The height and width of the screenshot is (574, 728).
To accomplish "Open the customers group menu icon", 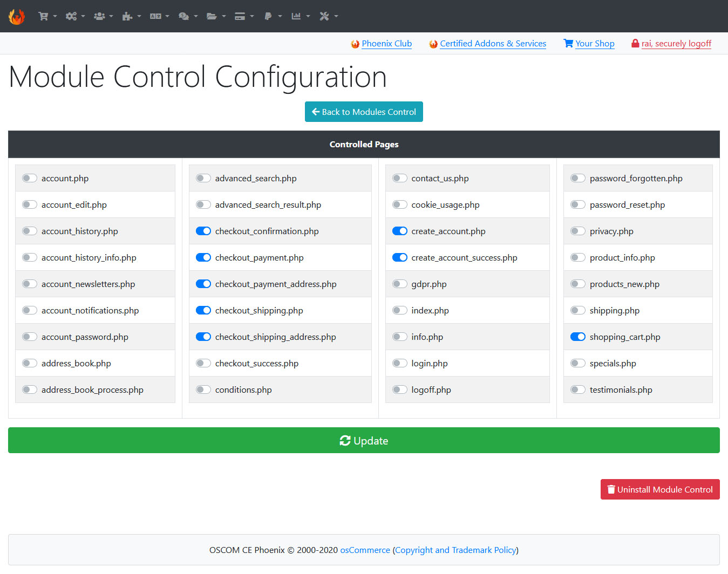I will click(x=104, y=16).
